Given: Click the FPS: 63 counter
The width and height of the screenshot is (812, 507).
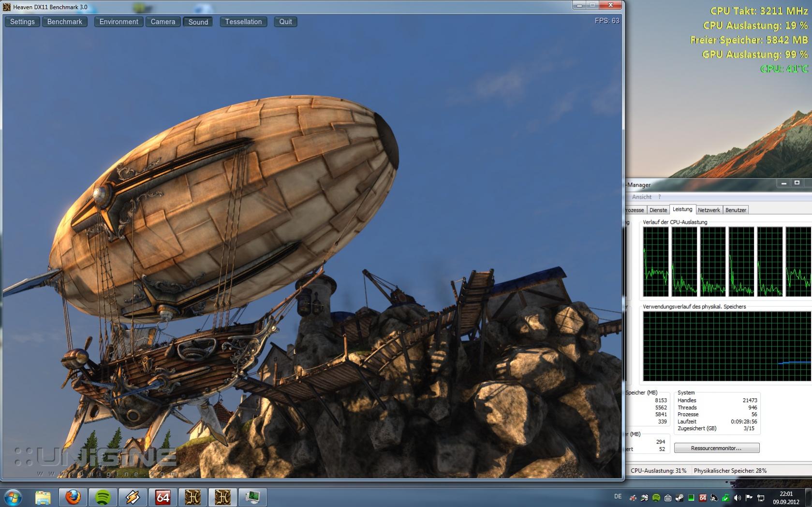Looking at the screenshot, I should 607,21.
